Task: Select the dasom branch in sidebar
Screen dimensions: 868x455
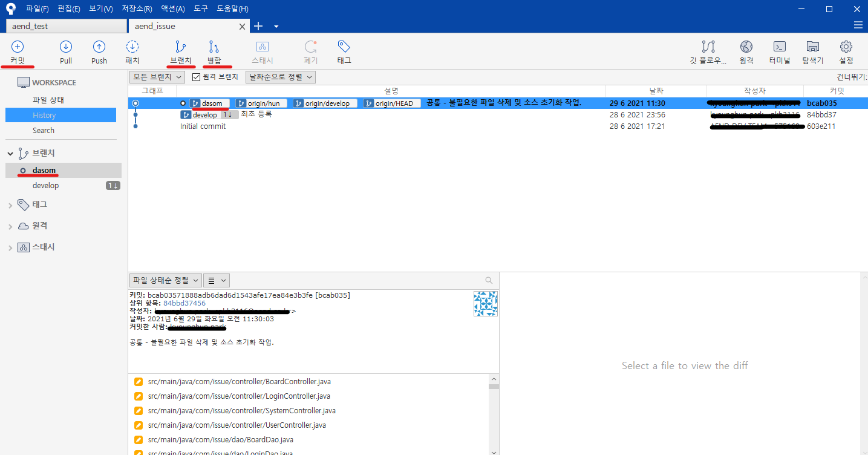Action: pos(64,171)
